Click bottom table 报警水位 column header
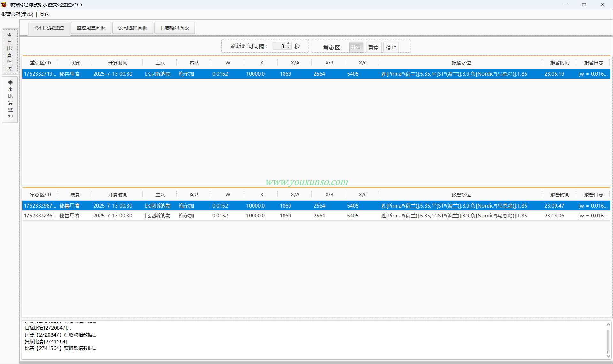Screen dimensions: 613x364 [461, 195]
